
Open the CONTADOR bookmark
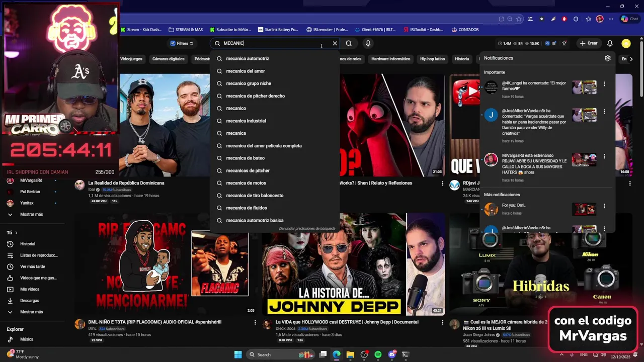pos(465,30)
